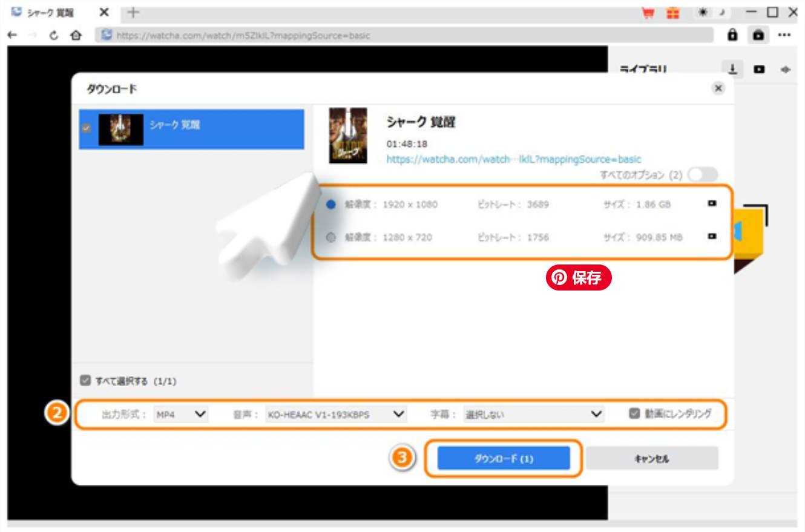Click the 01:48:18 duration text
Viewport: 805px width, 532px height.
click(x=407, y=144)
